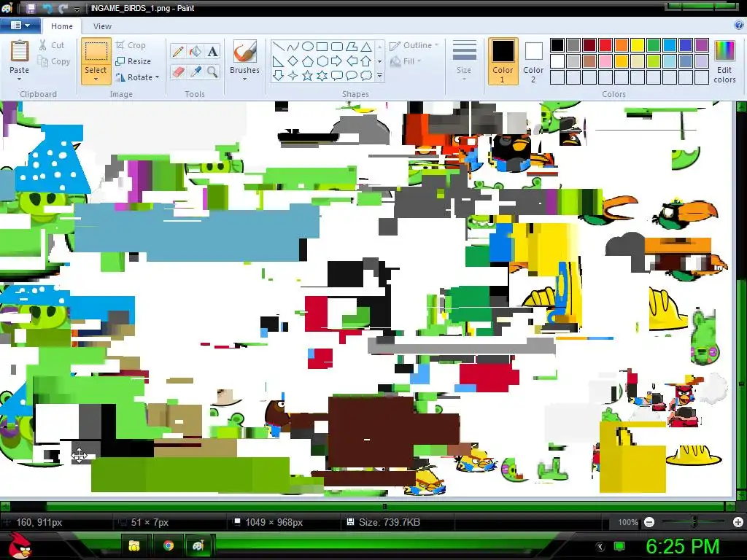Activate Color 1 selector
Image resolution: width=747 pixels, height=560 pixels.
tap(503, 61)
